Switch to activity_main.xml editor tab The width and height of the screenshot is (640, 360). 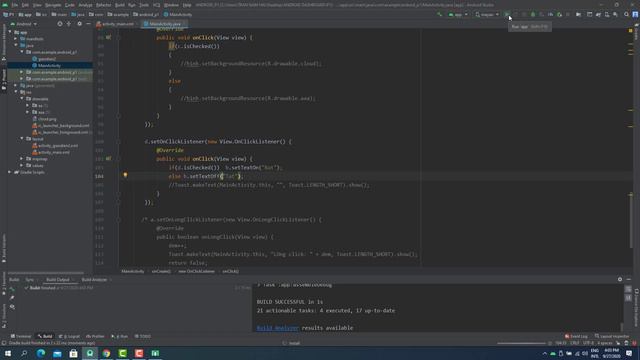point(117,24)
